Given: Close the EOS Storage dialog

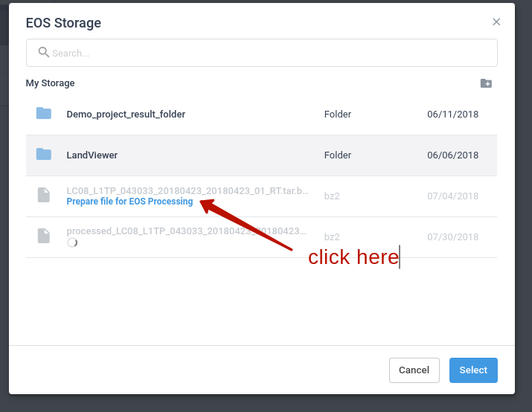Looking at the screenshot, I should pyautogui.click(x=496, y=22).
